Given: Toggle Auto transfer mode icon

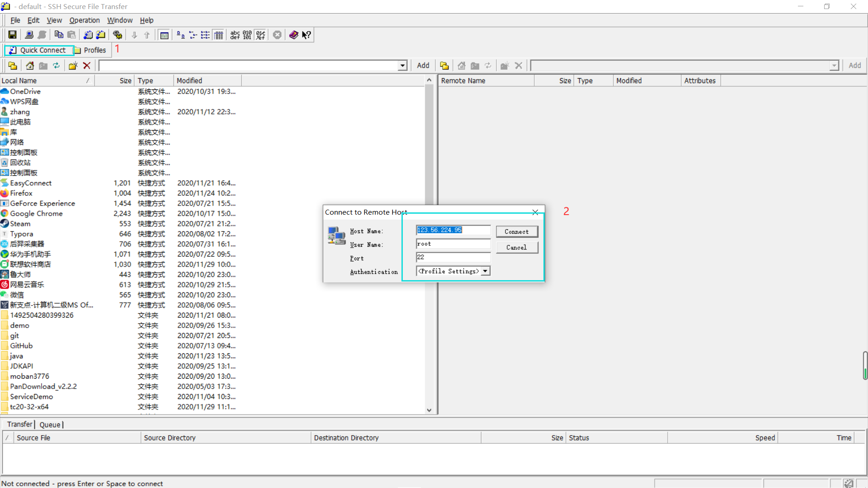Looking at the screenshot, I should pos(260,35).
